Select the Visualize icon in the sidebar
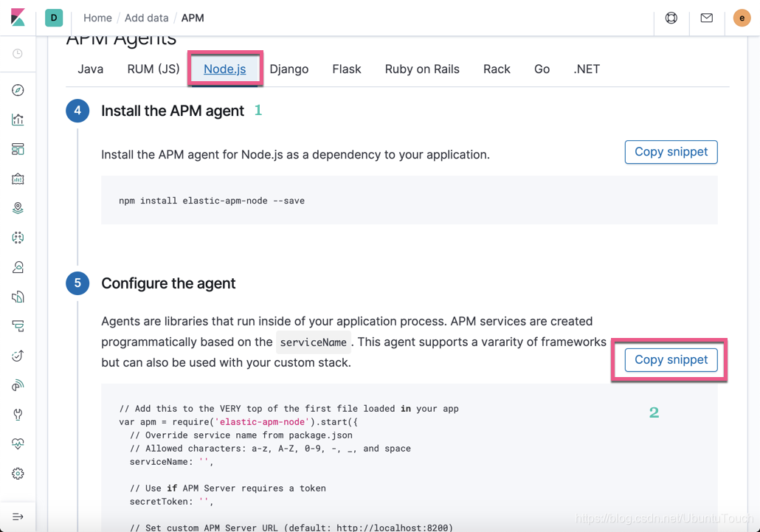The image size is (760, 532). click(18, 119)
